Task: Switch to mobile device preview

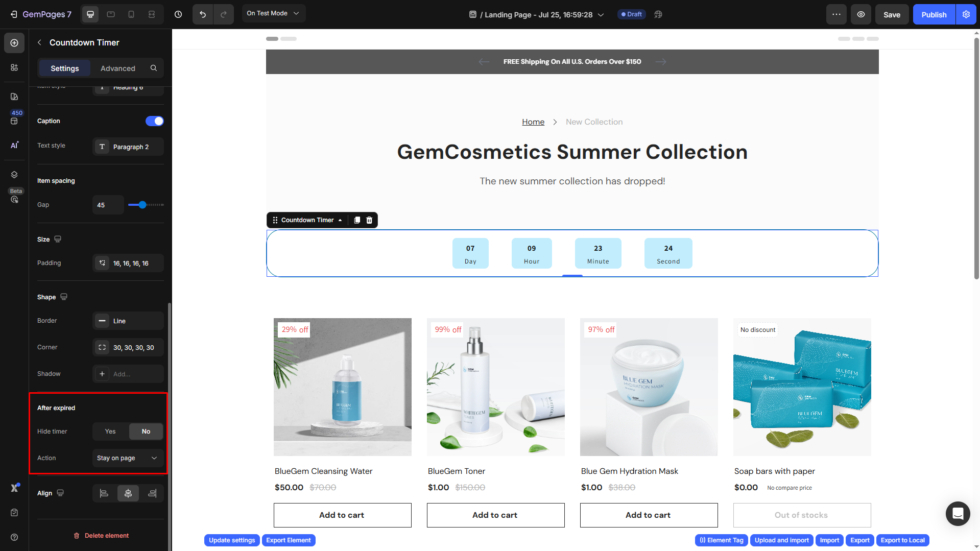Action: tap(131, 14)
